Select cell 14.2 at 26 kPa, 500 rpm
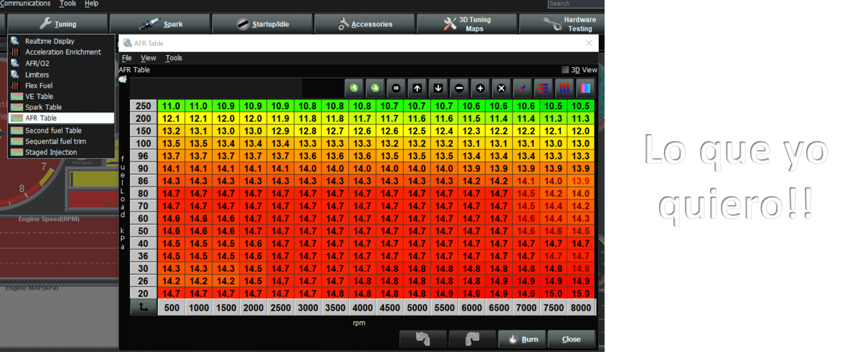Screen dimensions: 868x352 click(x=171, y=281)
